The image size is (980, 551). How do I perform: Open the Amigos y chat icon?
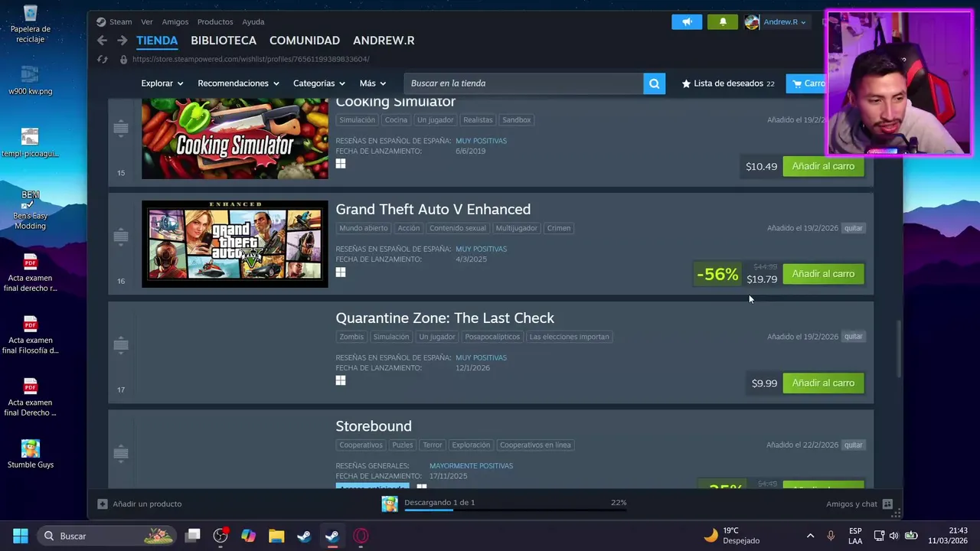coord(887,504)
